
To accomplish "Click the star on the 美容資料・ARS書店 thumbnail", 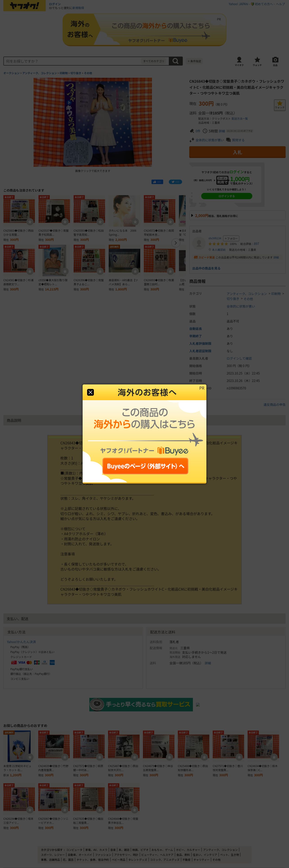I will pyautogui.click(x=135, y=271).
